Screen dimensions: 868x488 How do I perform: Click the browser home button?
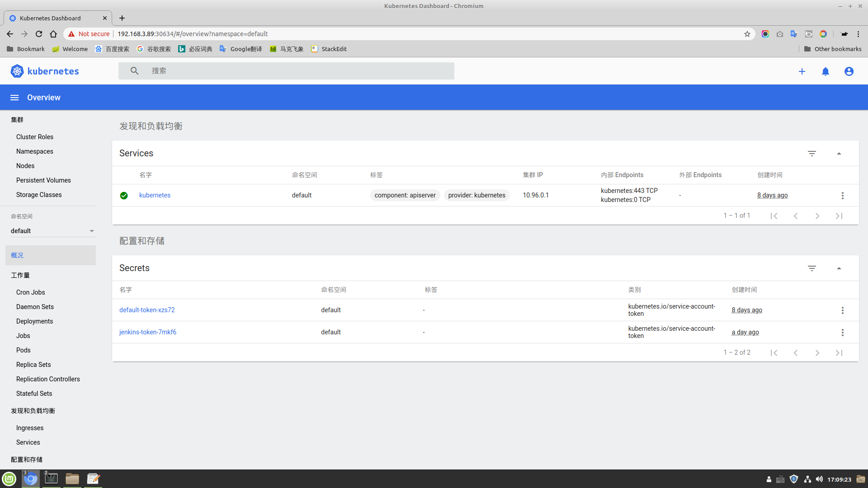53,34
